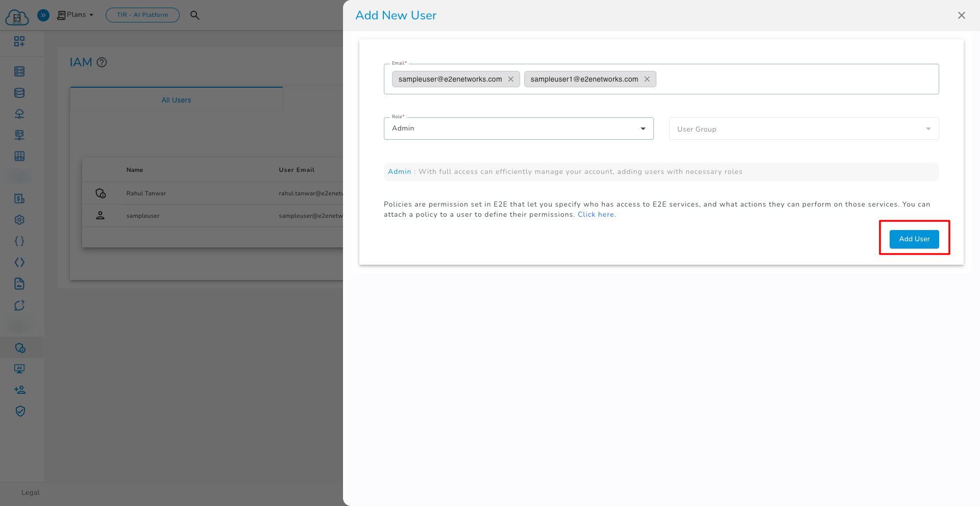The image size is (980, 506).
Task: Open the shield checkmark sidebar icon
Action: 20,411
